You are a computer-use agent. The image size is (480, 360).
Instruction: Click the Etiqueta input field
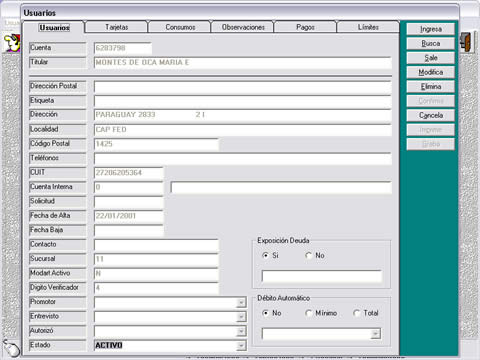click(243, 101)
